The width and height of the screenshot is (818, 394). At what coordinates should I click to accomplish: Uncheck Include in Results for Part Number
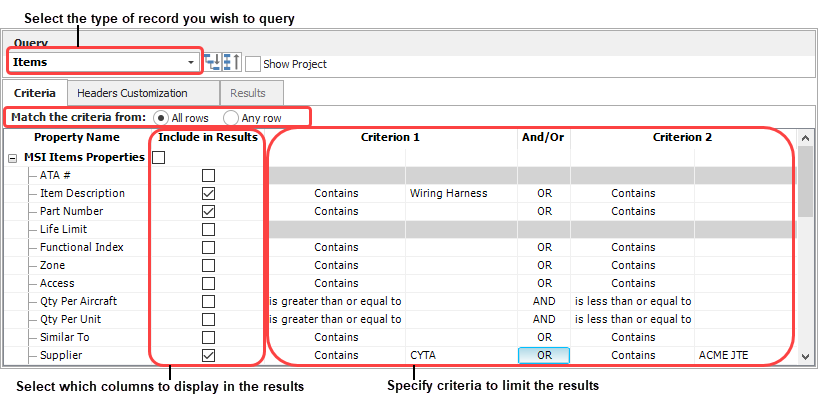pos(208,211)
